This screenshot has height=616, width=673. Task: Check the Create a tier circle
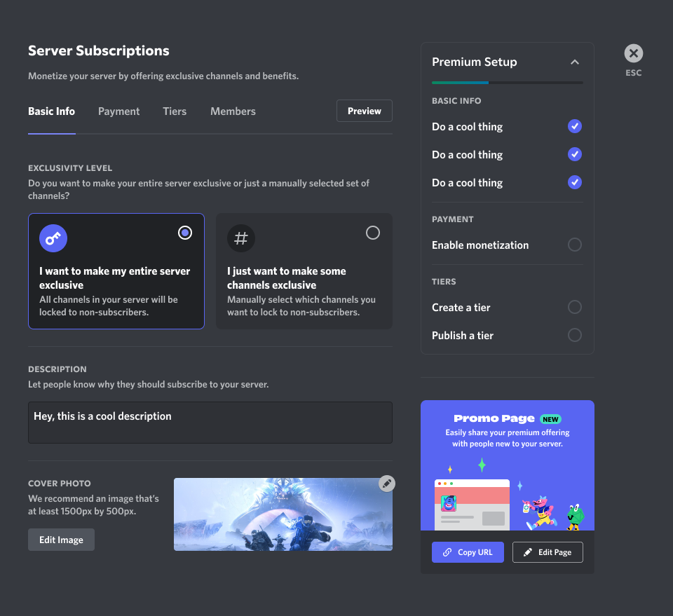point(575,307)
